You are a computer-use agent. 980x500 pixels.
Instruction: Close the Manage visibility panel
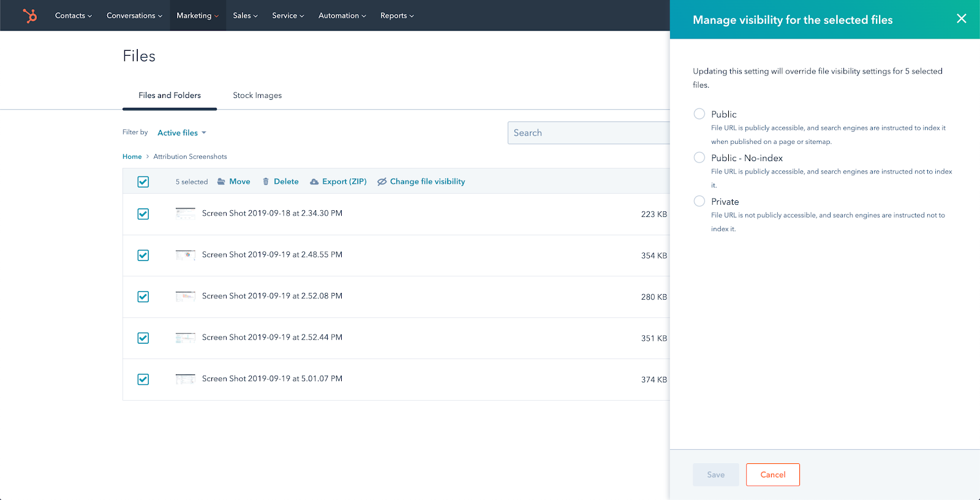tap(961, 19)
